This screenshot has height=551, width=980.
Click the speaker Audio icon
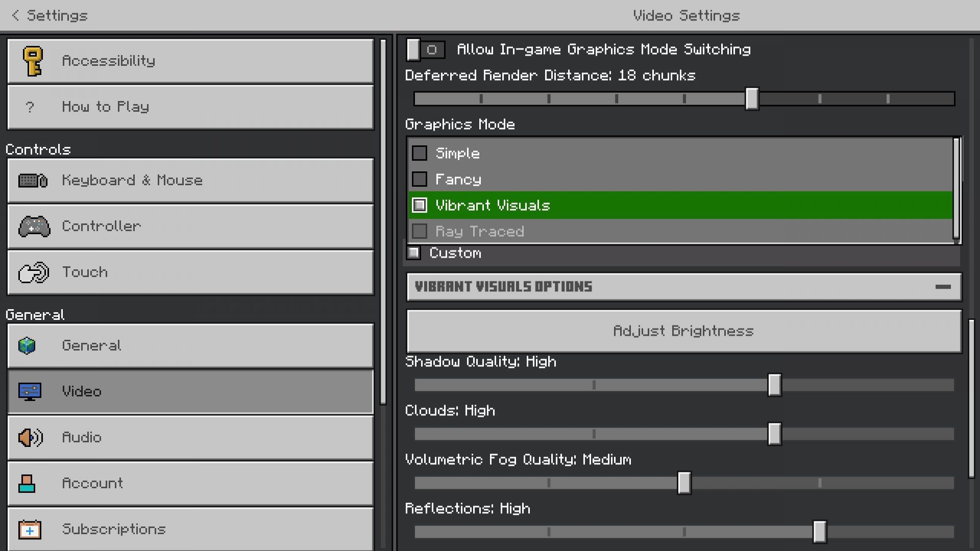pos(31,438)
